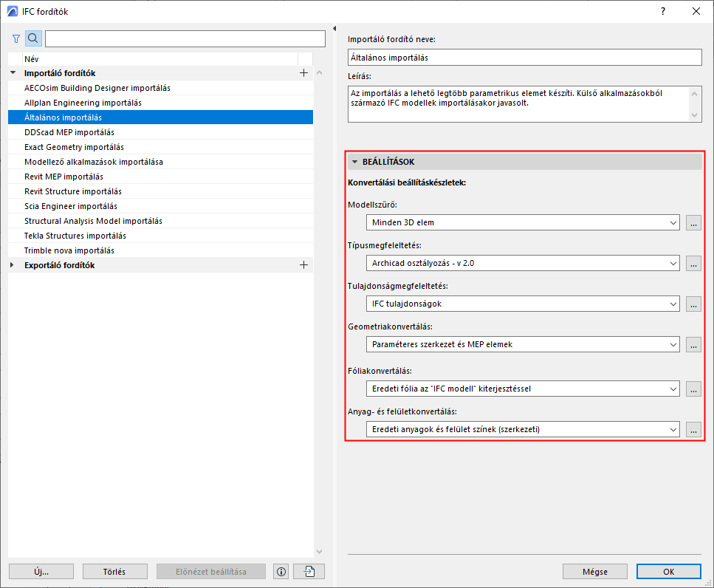The width and height of the screenshot is (714, 588).
Task: Open the Anyag- és felületkonvertálás dropdown
Action: click(523, 429)
